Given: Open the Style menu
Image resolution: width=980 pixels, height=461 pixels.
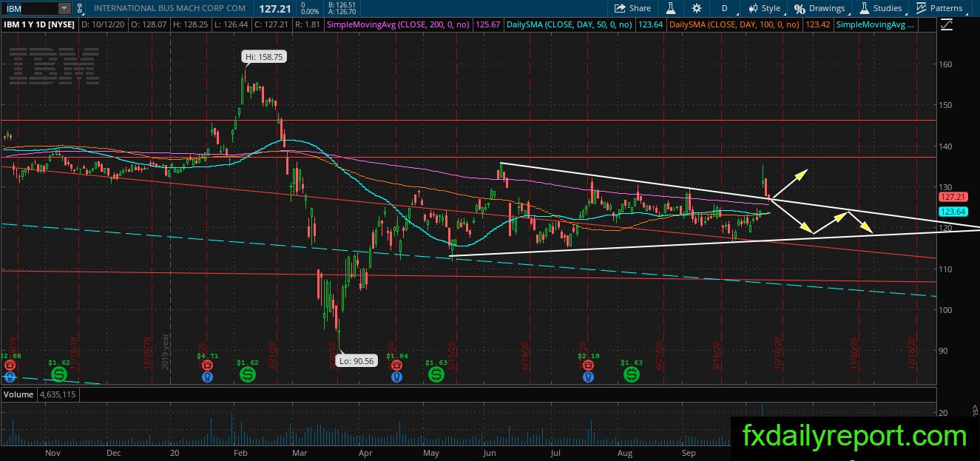Looking at the screenshot, I should click(x=764, y=8).
